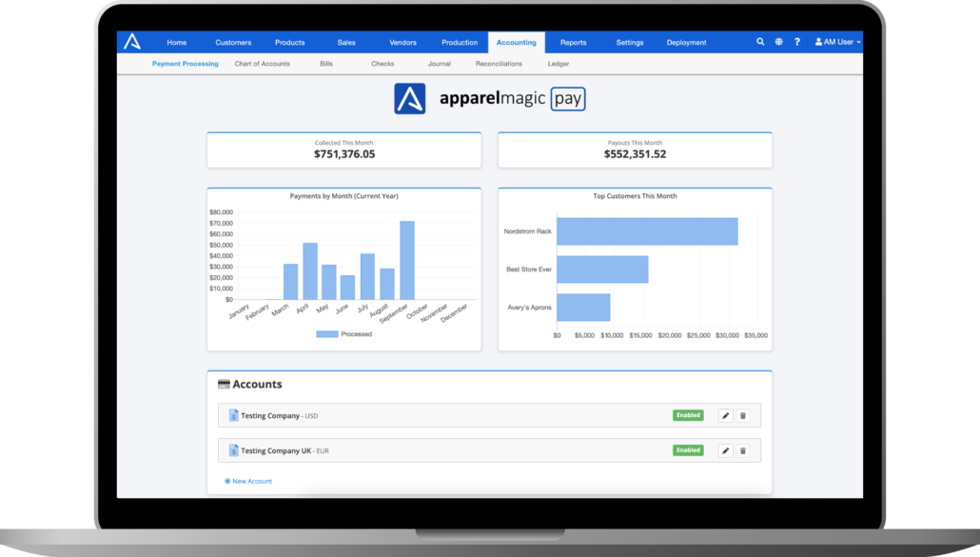Image resolution: width=980 pixels, height=557 pixels.
Task: Open the Reports menu
Action: pyautogui.click(x=573, y=43)
